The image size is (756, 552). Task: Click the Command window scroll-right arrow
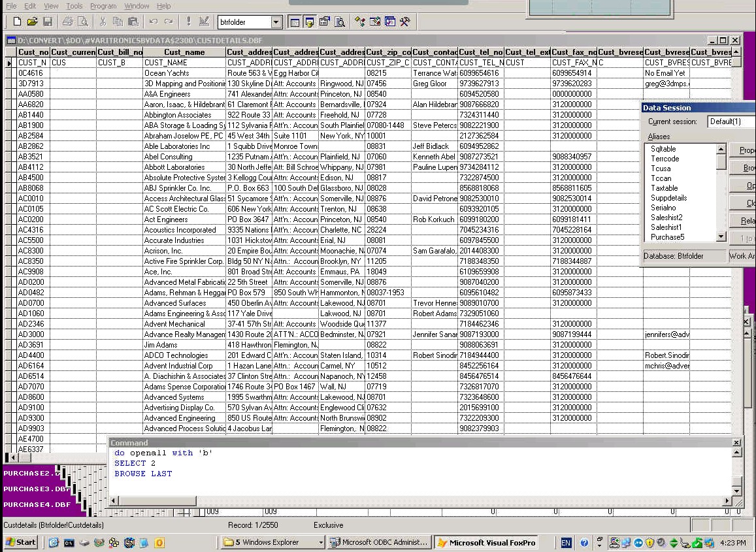pyautogui.click(x=727, y=500)
